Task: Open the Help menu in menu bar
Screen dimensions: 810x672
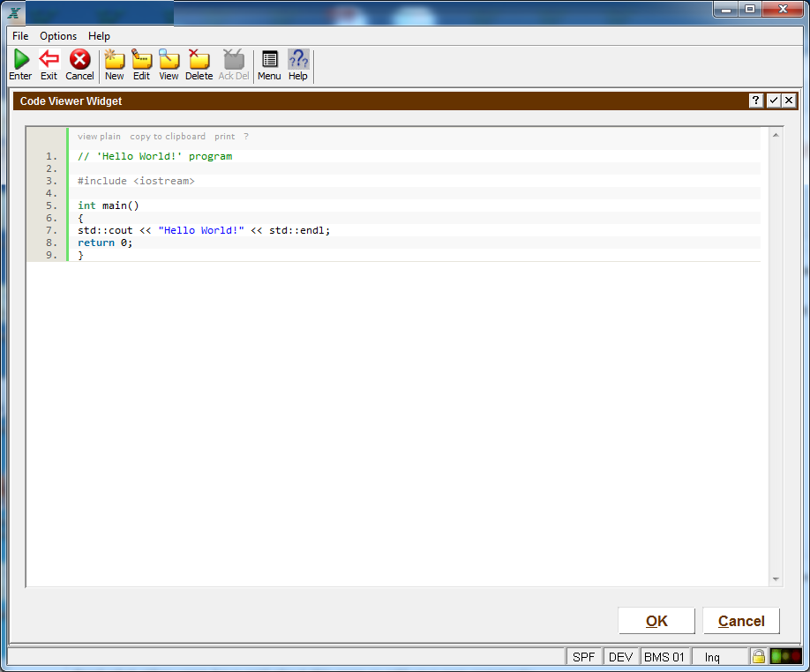Action: (x=99, y=36)
